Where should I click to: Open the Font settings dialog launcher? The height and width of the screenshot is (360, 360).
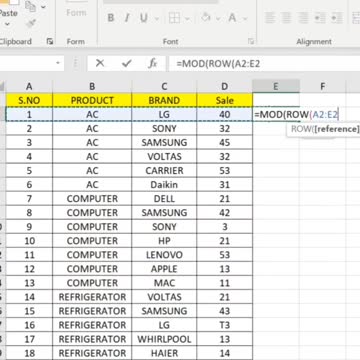click(251, 41)
